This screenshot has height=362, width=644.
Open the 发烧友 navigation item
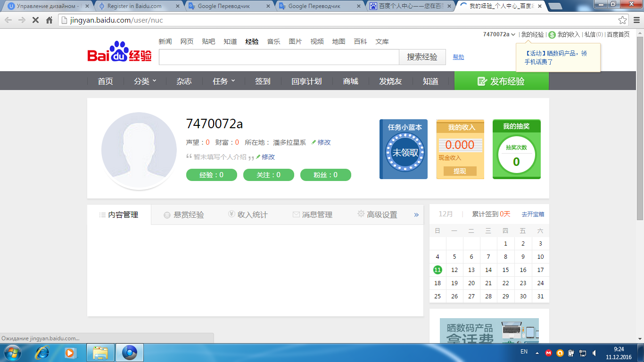[390, 81]
